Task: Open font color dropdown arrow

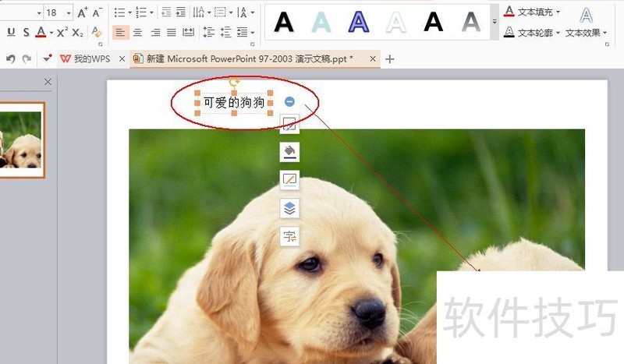Action: coord(51,33)
